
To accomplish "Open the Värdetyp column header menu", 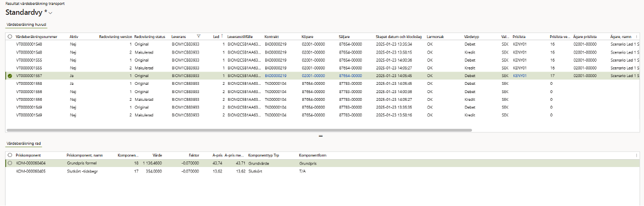I will click(x=471, y=36).
